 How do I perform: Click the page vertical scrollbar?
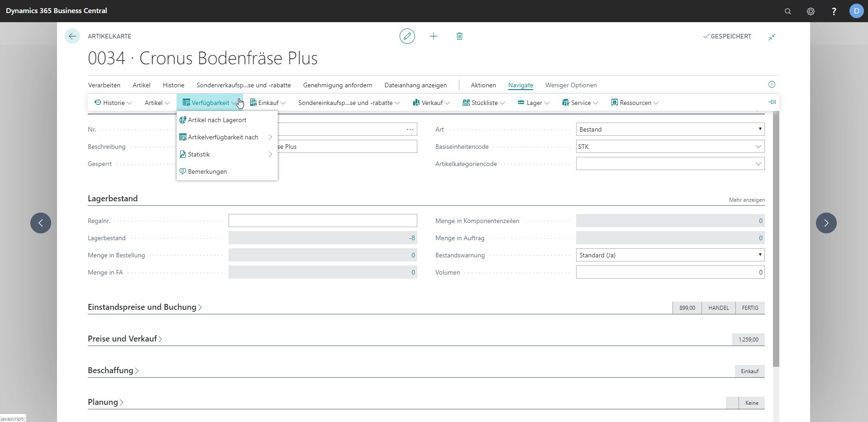[x=776, y=239]
